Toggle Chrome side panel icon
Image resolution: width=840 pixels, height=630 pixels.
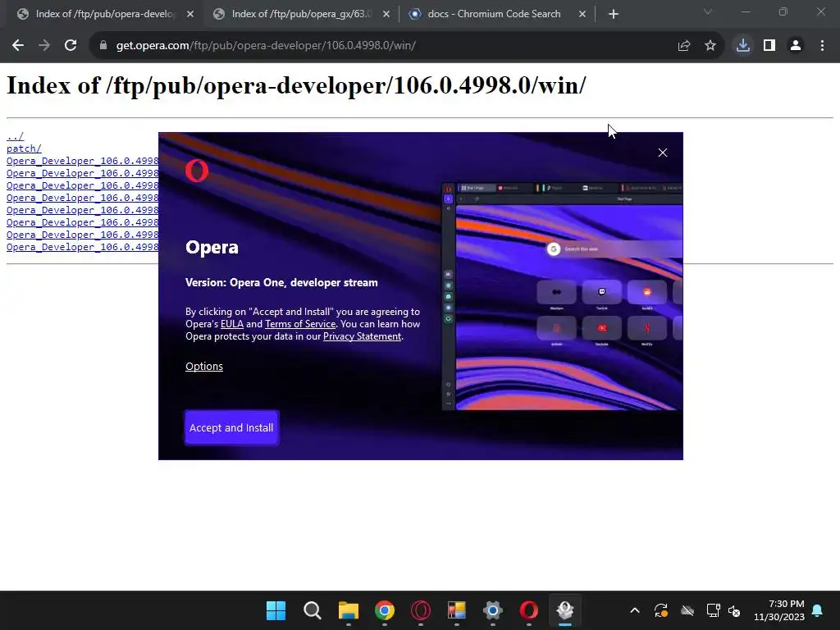pos(769,46)
